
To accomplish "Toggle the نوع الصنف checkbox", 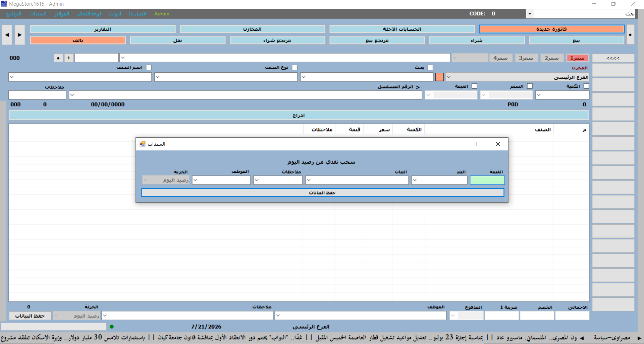I will (294, 68).
